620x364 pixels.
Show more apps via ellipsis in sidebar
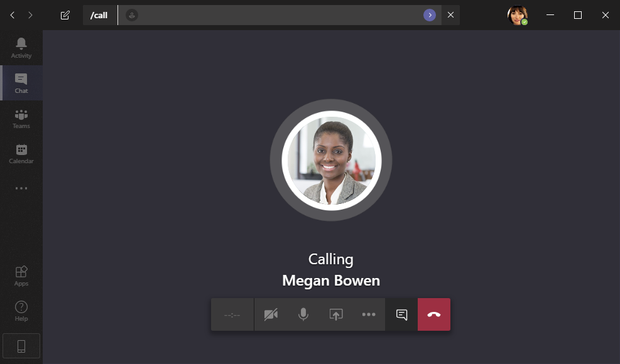point(21,188)
